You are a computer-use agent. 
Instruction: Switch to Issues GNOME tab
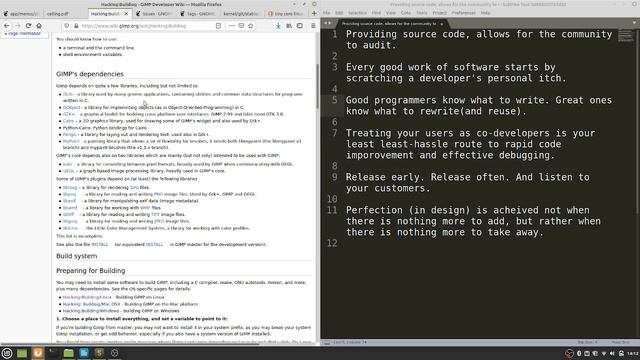coord(154,13)
